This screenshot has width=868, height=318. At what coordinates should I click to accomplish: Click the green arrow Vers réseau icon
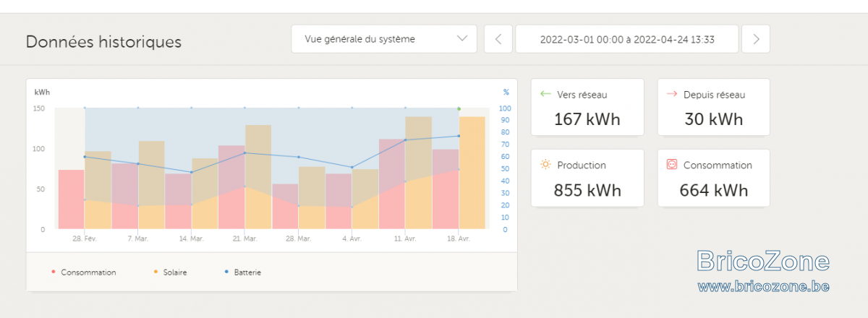point(545,94)
